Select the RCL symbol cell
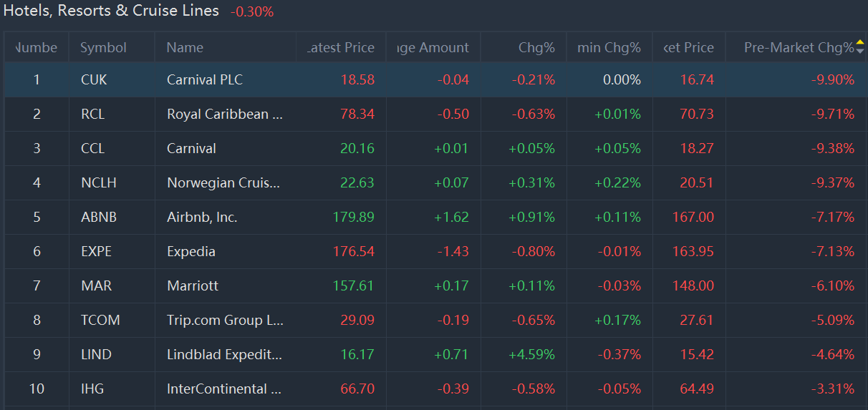 click(x=92, y=114)
